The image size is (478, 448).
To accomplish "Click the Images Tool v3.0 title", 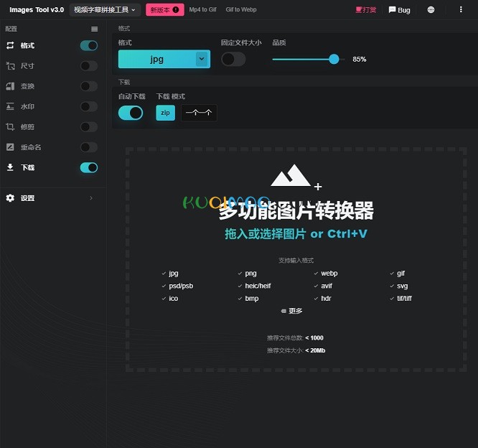I will pos(37,10).
